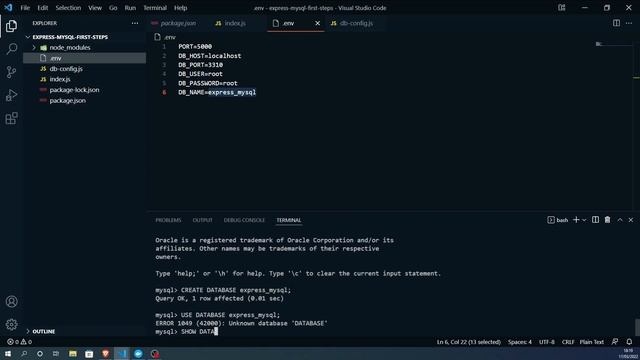Image resolution: width=640 pixels, height=360 pixels.
Task: Split the terminal panel
Action: pos(596,220)
